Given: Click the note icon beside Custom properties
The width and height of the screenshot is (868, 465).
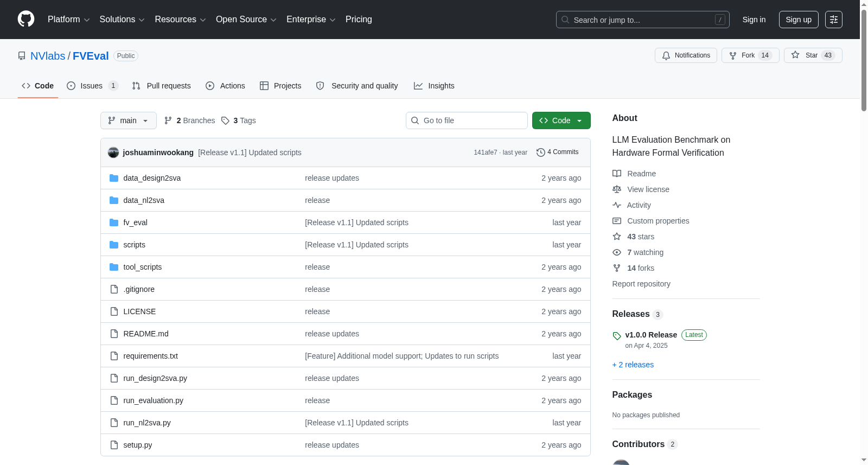Looking at the screenshot, I should tap(617, 221).
